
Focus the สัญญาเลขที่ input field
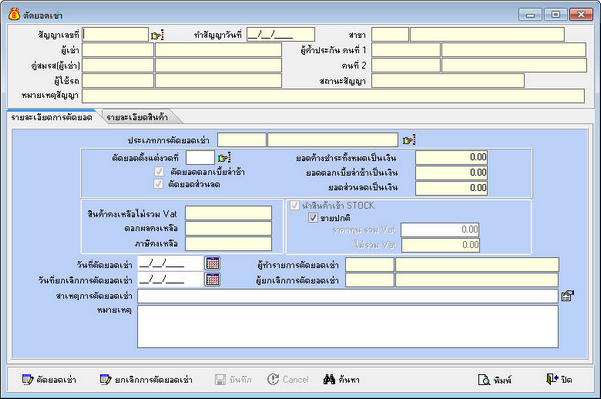(115, 34)
